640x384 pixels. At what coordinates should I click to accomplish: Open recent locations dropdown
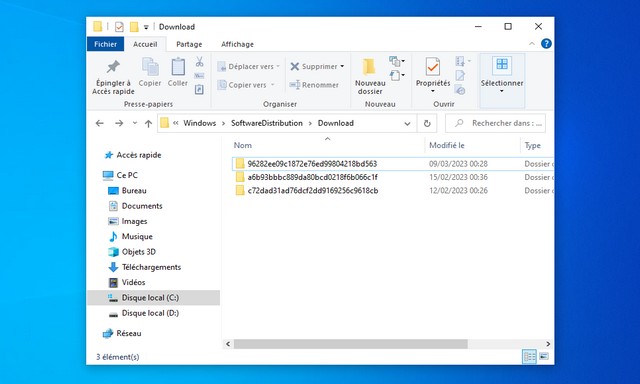[135, 123]
